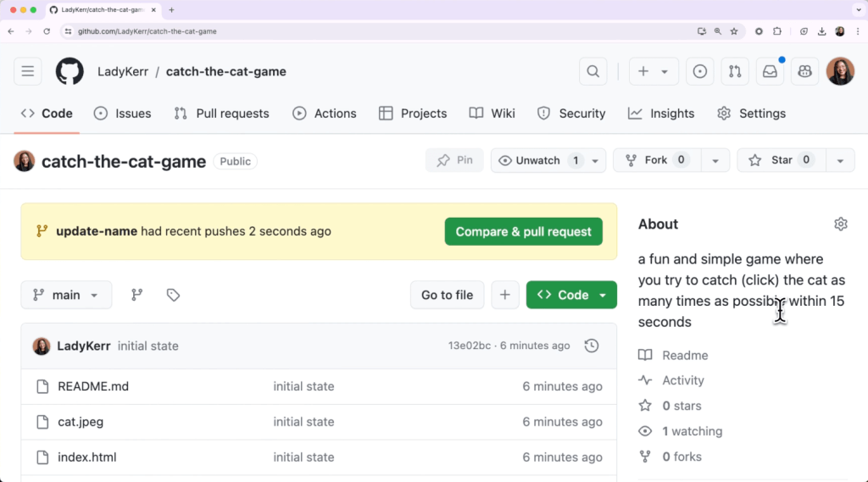Open the Insights tab
Viewport: 868px width, 482px height.
click(661, 114)
